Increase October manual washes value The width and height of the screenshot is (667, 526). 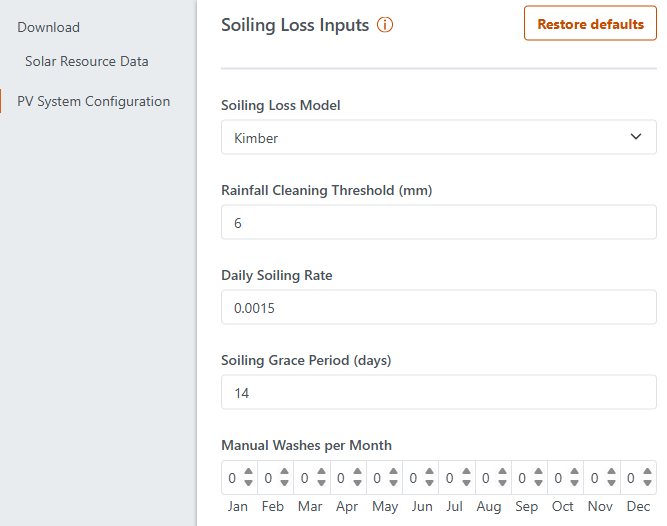coord(575,473)
